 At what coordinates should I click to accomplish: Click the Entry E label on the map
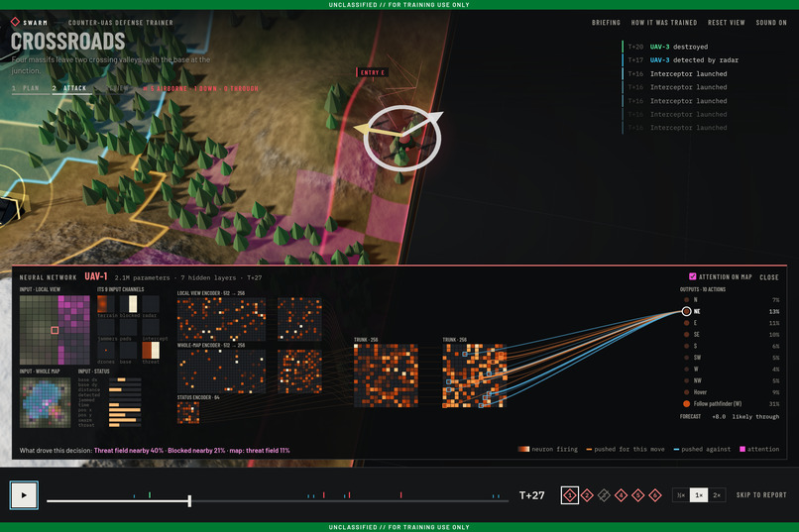point(373,72)
